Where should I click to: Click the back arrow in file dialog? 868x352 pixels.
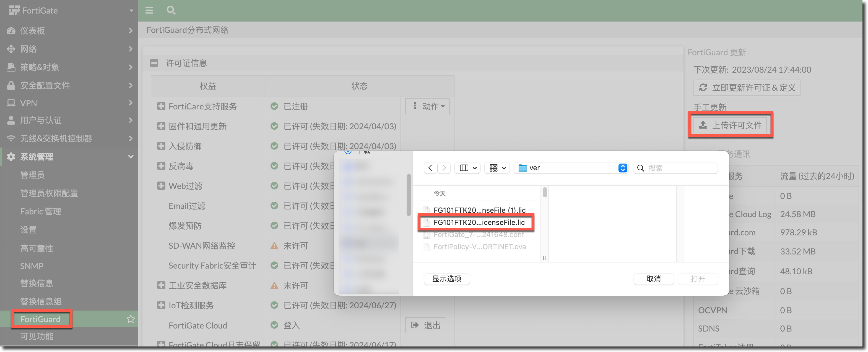[x=430, y=168]
